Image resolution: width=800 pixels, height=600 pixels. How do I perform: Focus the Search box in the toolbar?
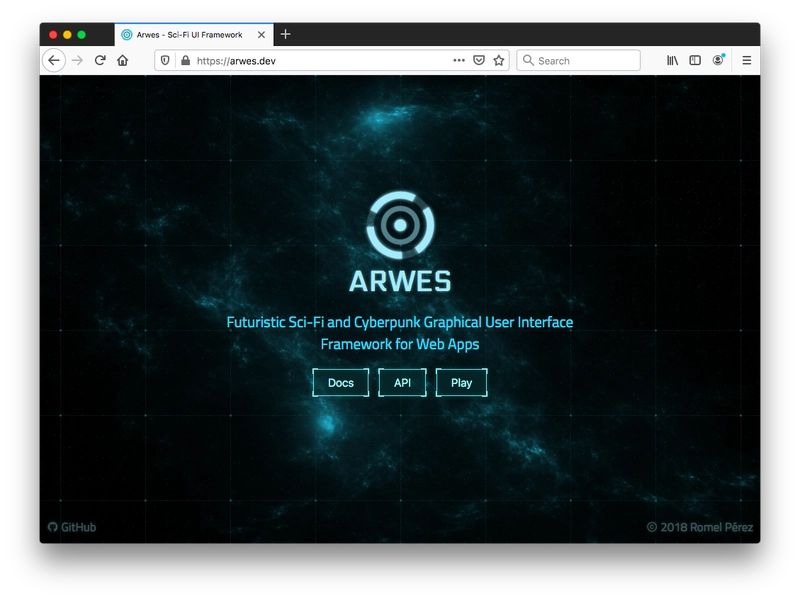579,61
